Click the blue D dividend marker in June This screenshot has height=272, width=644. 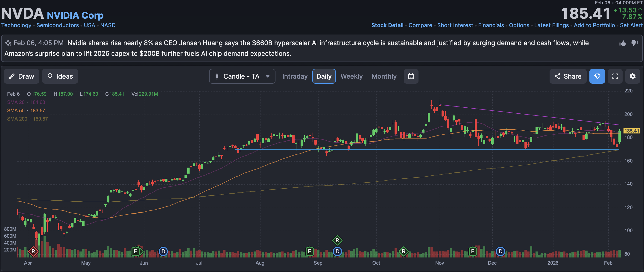(x=163, y=251)
